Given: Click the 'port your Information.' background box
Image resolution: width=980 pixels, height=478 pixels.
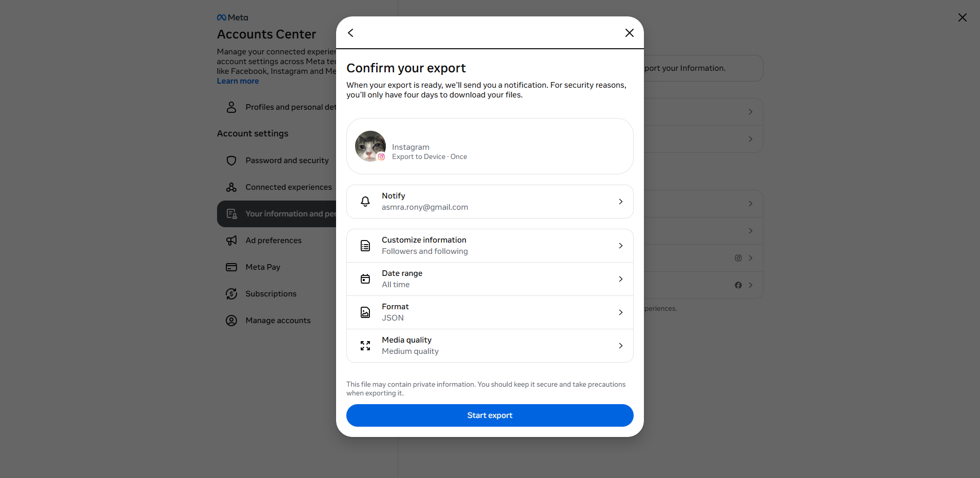Looking at the screenshot, I should [703, 68].
